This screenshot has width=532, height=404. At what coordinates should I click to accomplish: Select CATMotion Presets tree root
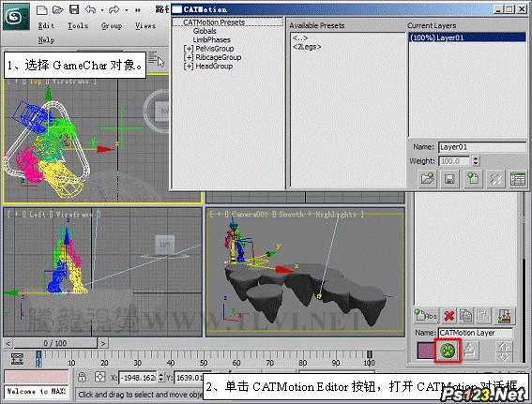[214, 22]
